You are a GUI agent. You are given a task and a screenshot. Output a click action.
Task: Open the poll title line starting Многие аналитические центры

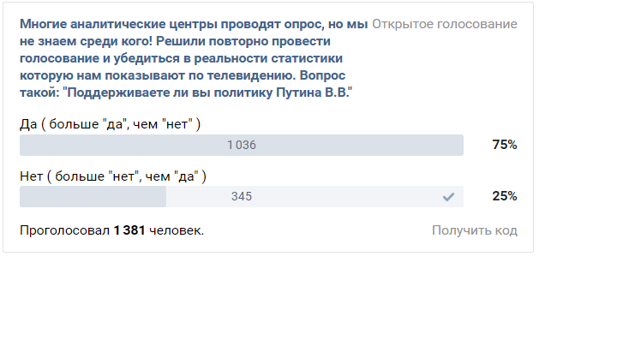pyautogui.click(x=194, y=24)
